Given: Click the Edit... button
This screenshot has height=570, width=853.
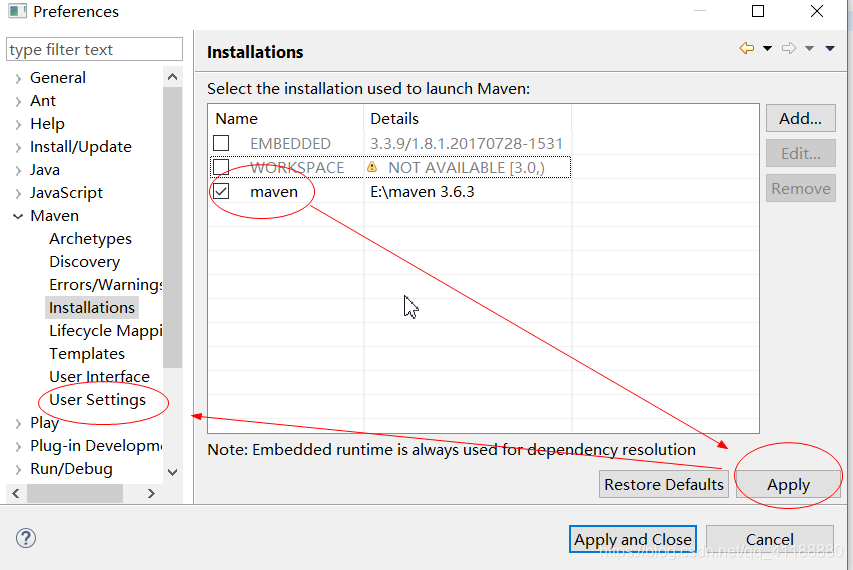Looking at the screenshot, I should [800, 153].
